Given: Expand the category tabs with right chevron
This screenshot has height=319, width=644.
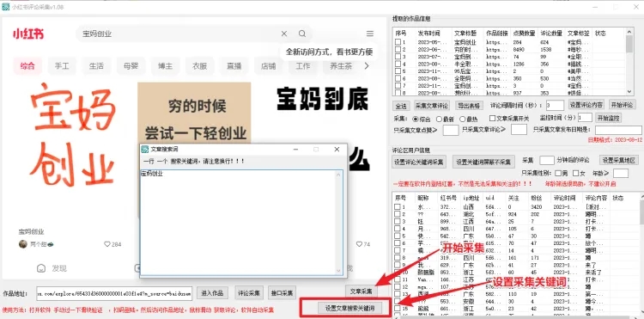Looking at the screenshot, I should [367, 65].
